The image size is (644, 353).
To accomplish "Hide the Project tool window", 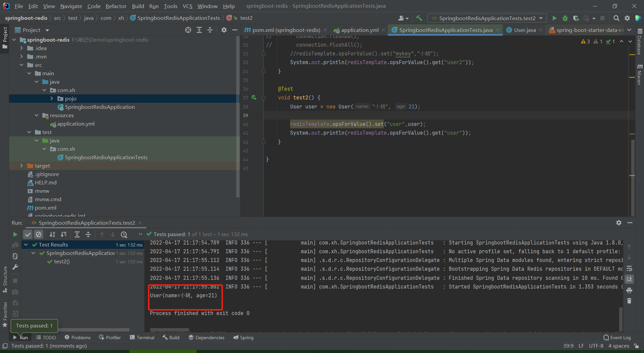I will point(235,30).
